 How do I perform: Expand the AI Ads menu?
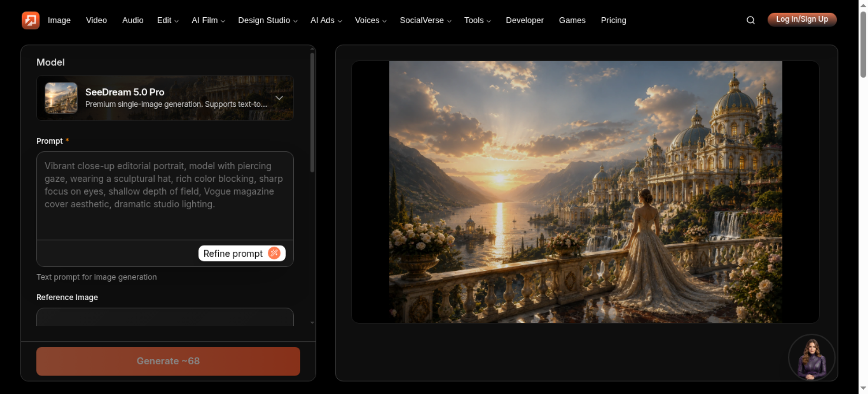click(326, 20)
